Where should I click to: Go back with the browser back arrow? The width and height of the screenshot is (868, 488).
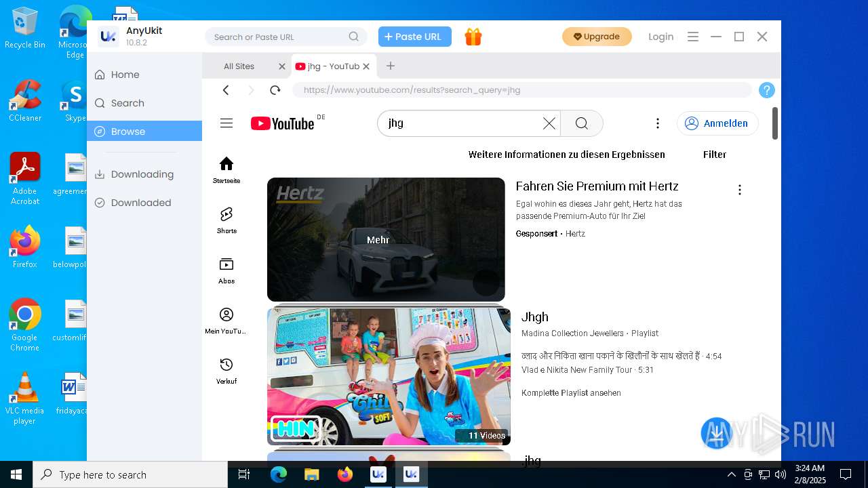point(226,90)
